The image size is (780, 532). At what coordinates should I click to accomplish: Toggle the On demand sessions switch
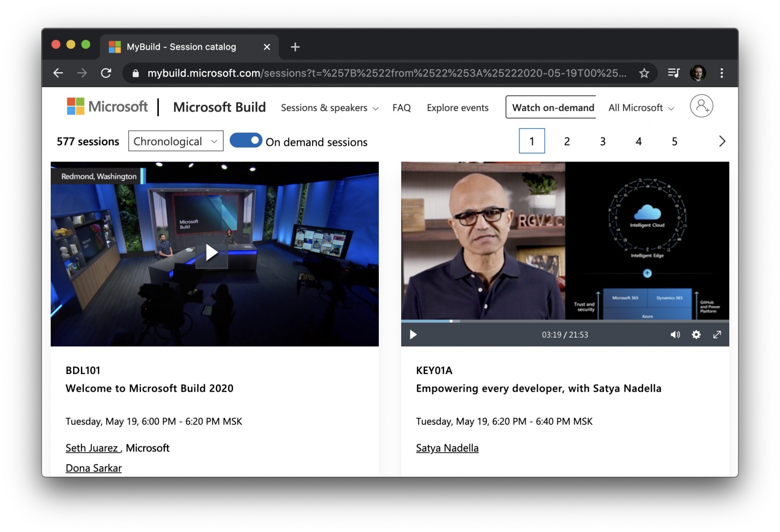(246, 140)
